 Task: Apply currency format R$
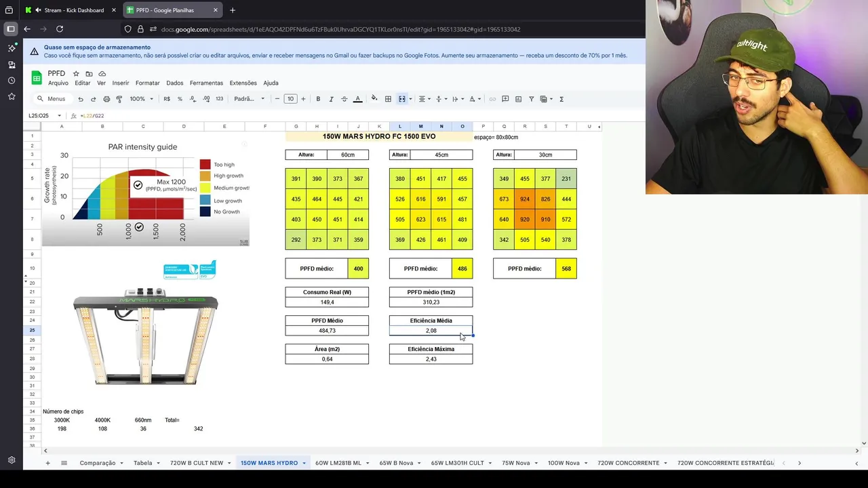coord(167,99)
